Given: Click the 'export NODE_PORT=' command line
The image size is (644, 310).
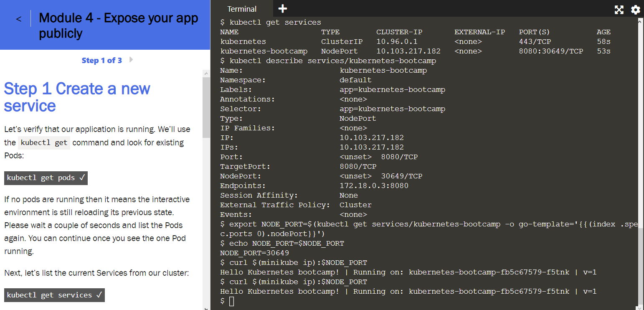Looking at the screenshot, I should tap(429, 229).
